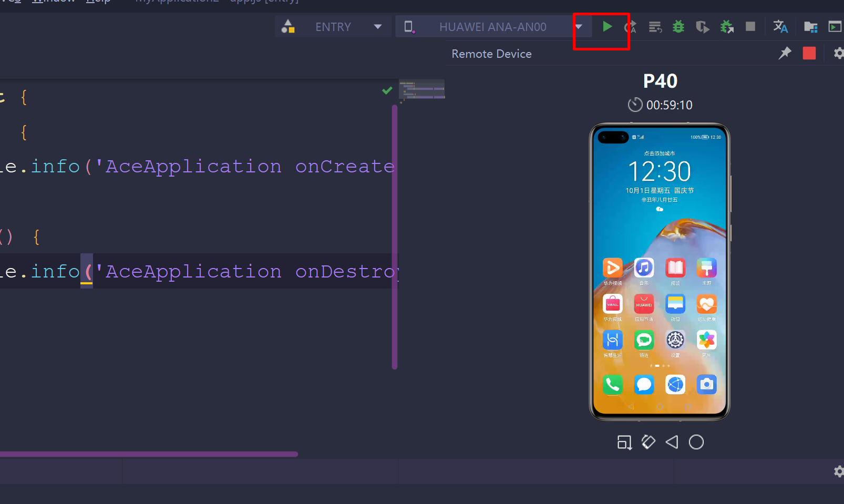The image size is (844, 504).
Task: Open the Gallery pinwheel app on phone
Action: tap(707, 340)
